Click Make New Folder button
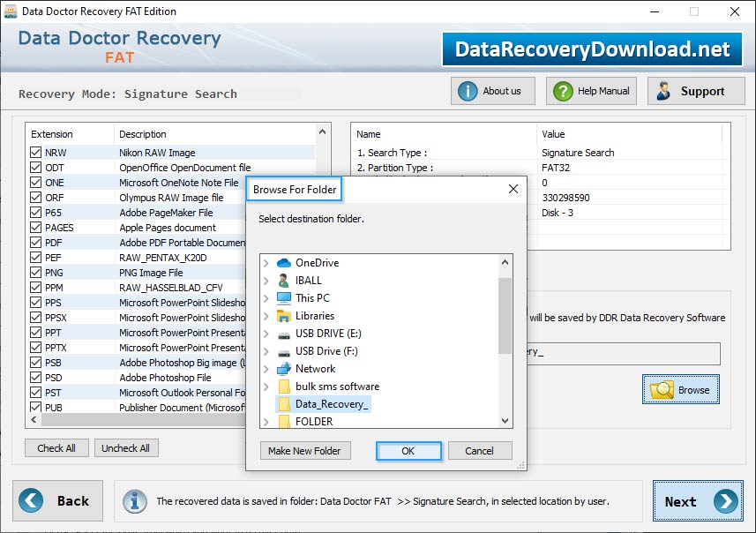 304,451
